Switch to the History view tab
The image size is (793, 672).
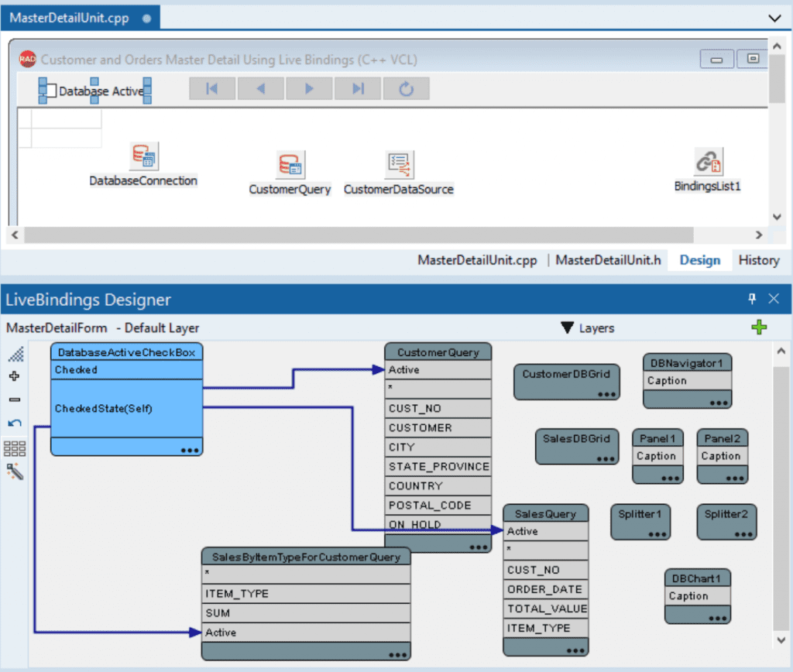759,260
